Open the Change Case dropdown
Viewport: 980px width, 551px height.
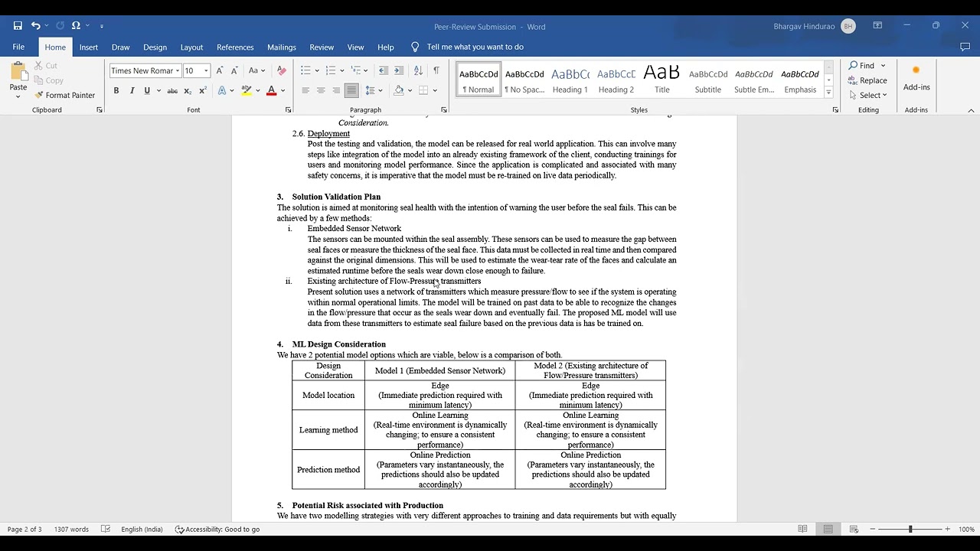click(x=256, y=70)
